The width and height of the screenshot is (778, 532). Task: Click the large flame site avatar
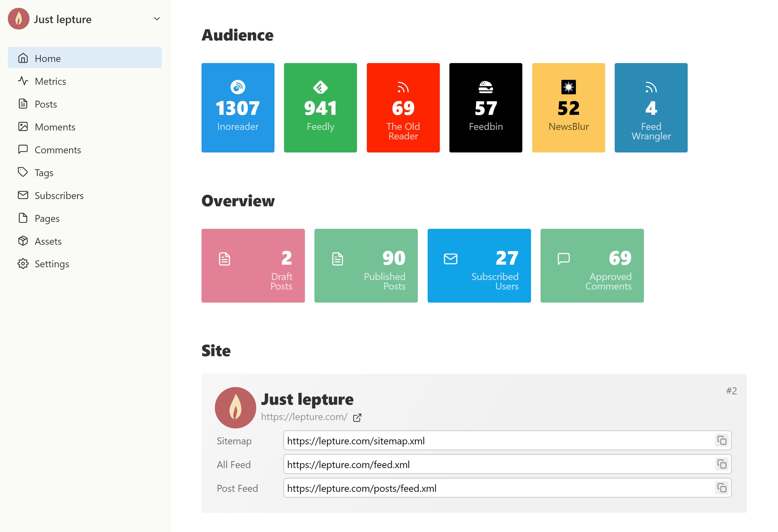coord(235,408)
